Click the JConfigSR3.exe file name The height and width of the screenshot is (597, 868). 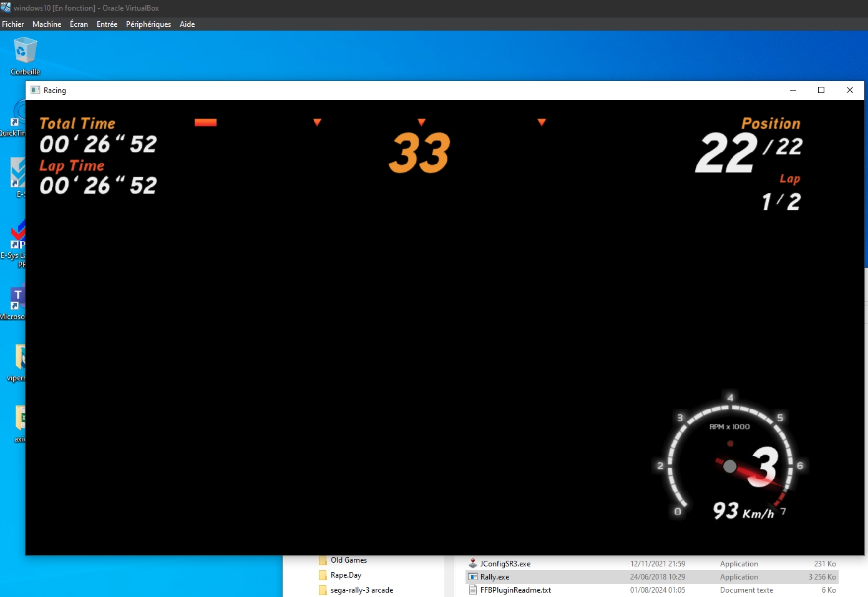pyautogui.click(x=505, y=564)
